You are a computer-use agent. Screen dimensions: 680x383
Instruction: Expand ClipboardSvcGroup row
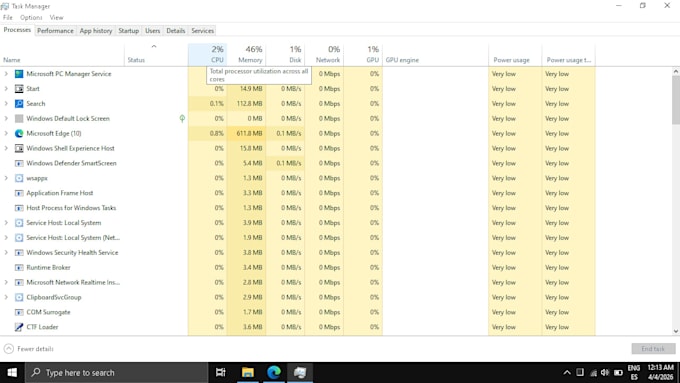tap(6, 297)
